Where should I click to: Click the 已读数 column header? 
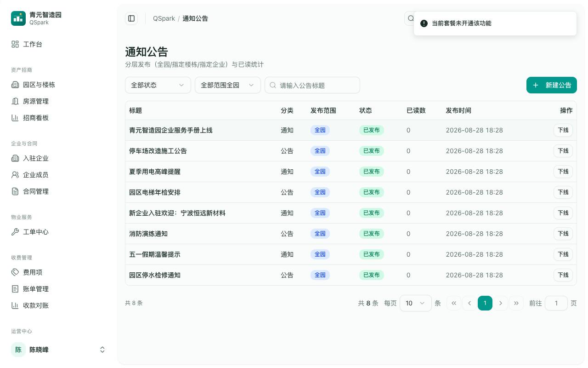point(416,110)
